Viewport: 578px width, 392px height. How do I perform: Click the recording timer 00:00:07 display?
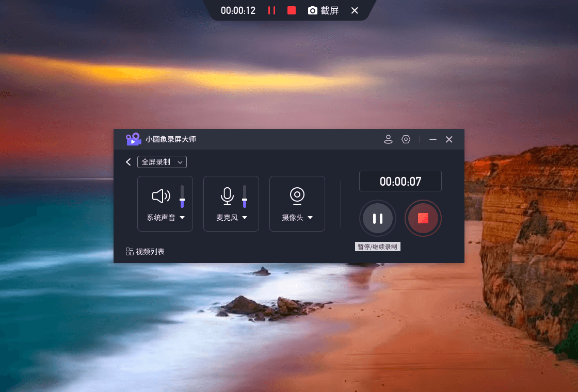pyautogui.click(x=400, y=181)
